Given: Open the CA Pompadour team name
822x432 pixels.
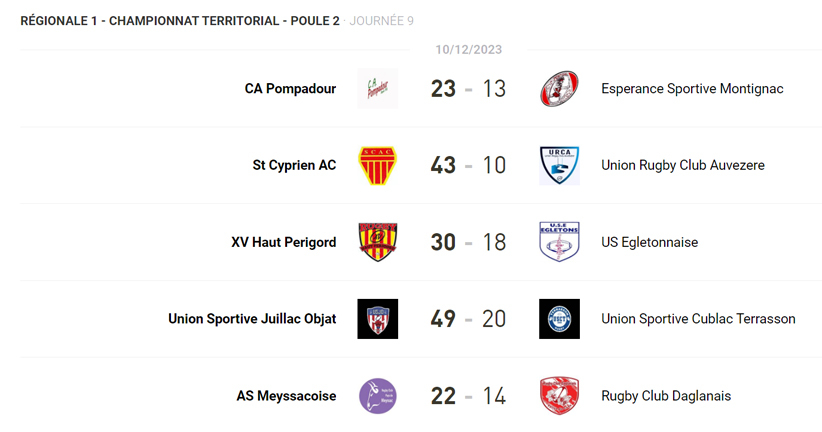Looking at the screenshot, I should 290,89.
